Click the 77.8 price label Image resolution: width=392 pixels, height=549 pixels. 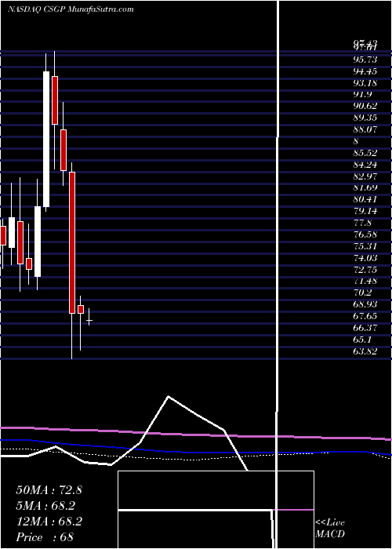362,223
